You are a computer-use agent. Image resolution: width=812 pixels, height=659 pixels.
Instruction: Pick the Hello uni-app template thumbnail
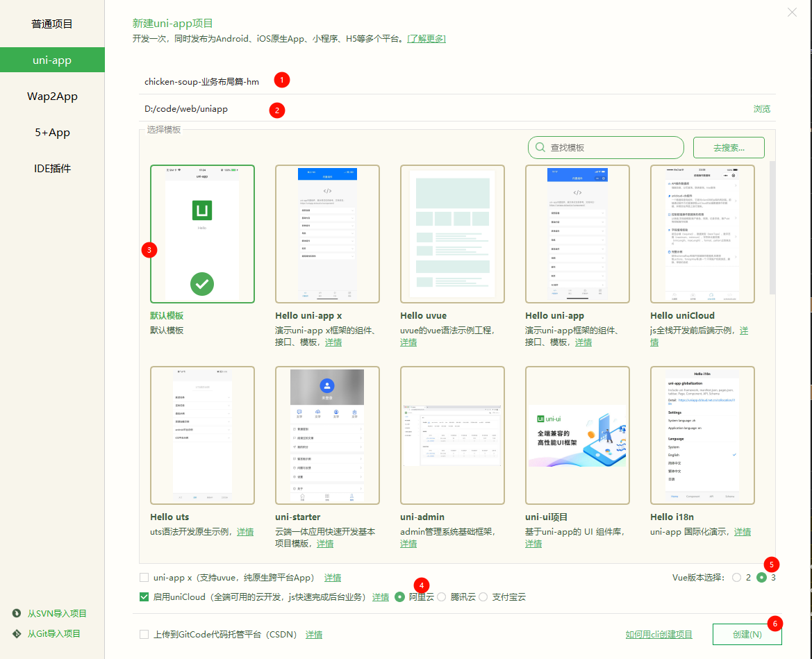click(x=577, y=234)
